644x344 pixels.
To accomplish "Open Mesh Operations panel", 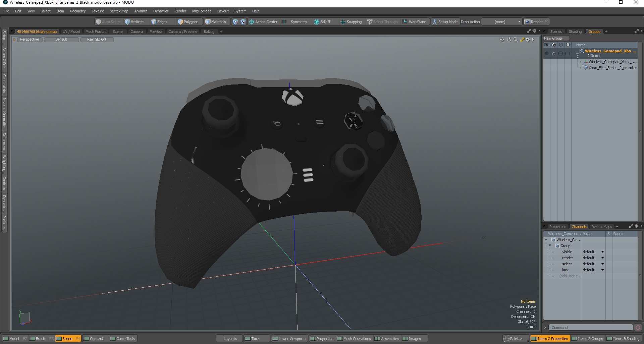I will (x=354, y=339).
